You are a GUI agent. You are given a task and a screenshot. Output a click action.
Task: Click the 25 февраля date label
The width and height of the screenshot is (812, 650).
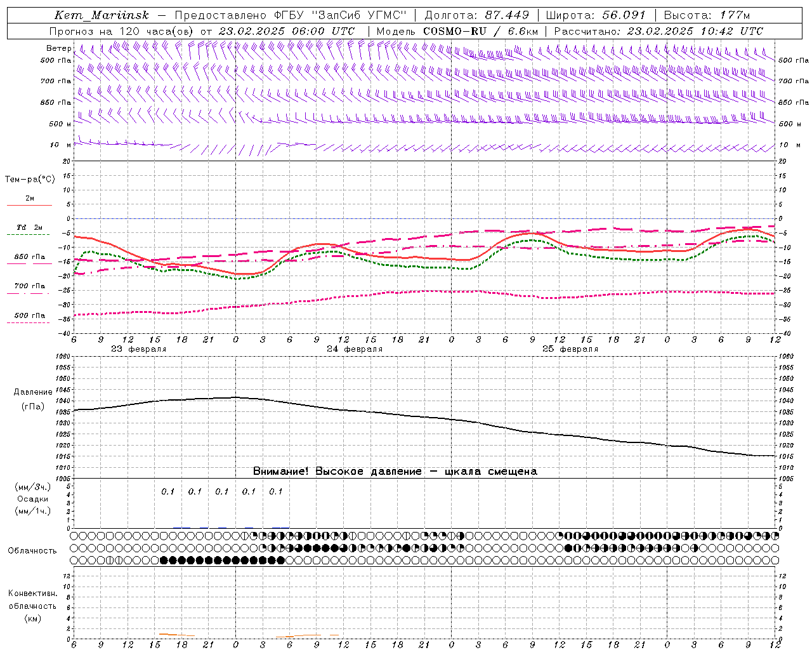coord(570,349)
